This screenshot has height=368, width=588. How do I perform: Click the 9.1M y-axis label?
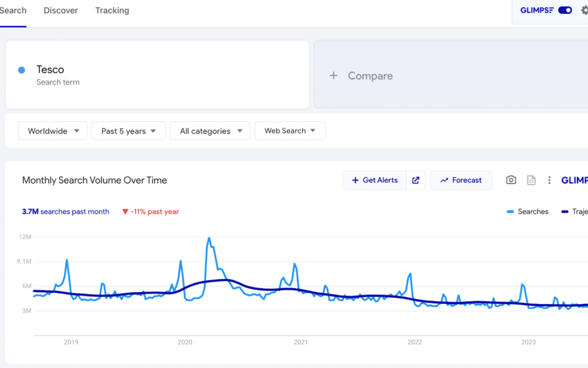24,261
